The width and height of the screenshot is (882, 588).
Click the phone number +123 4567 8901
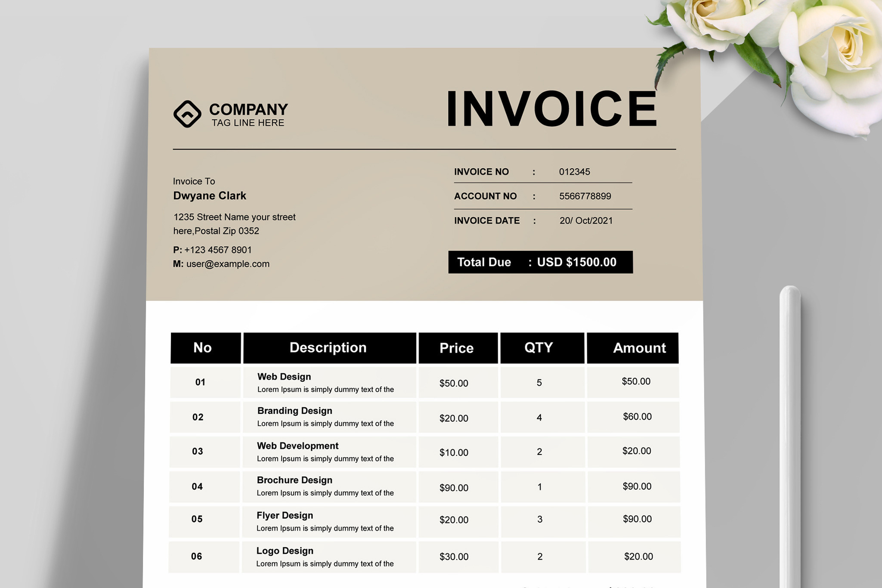(218, 250)
